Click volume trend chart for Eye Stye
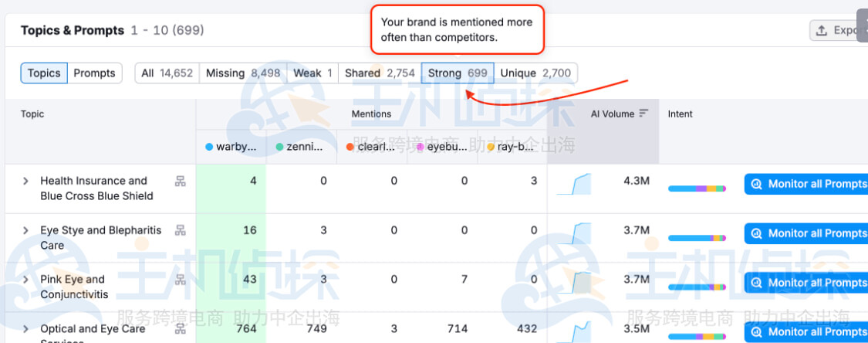Viewport: 868px width, 343px height. point(573,233)
